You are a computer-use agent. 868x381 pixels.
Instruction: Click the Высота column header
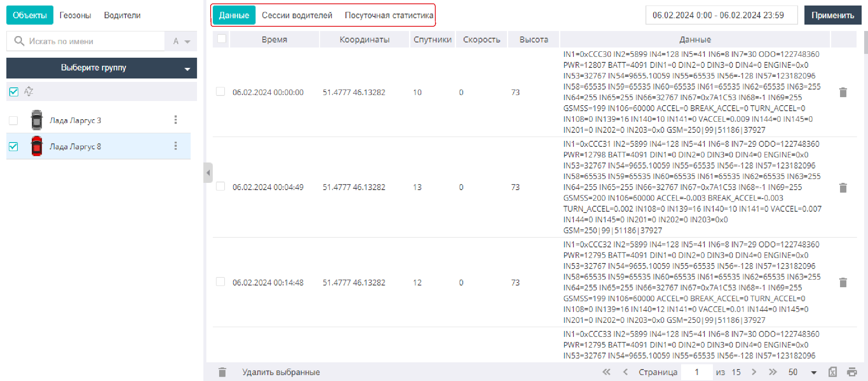[x=534, y=39]
